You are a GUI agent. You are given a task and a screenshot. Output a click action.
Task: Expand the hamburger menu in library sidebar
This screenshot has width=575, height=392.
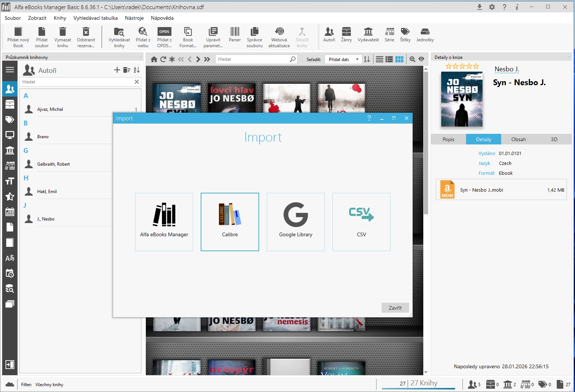click(10, 69)
